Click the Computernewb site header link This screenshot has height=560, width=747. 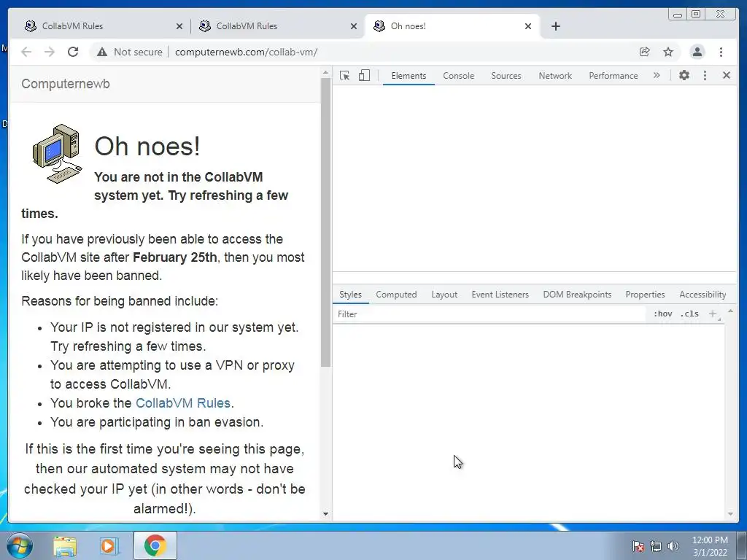point(65,84)
